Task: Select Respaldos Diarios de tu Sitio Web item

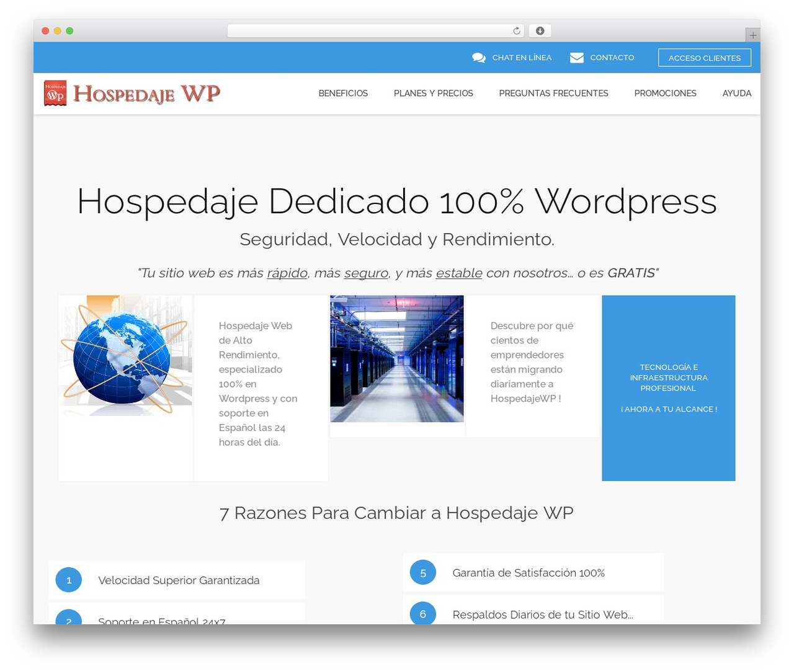Action: pos(533,610)
